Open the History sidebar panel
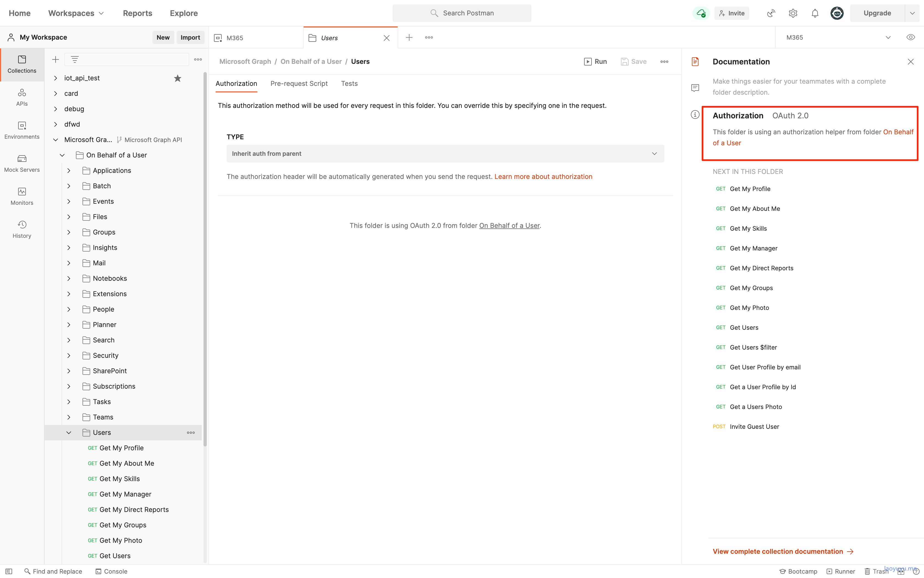924x578 pixels. point(22,229)
